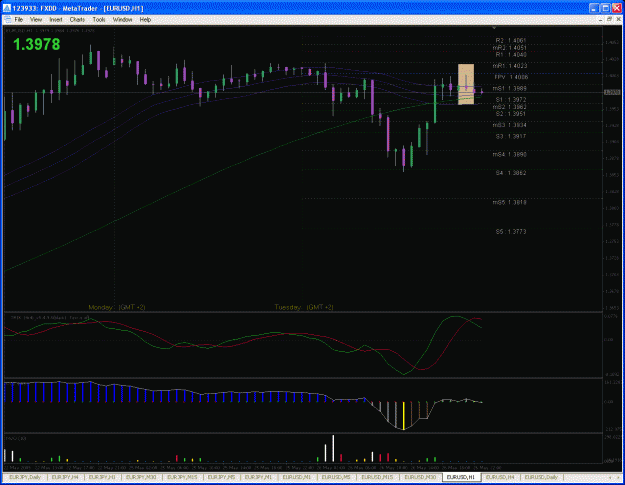Click the tallest white volume bar in the bottom panel

(x=333, y=448)
